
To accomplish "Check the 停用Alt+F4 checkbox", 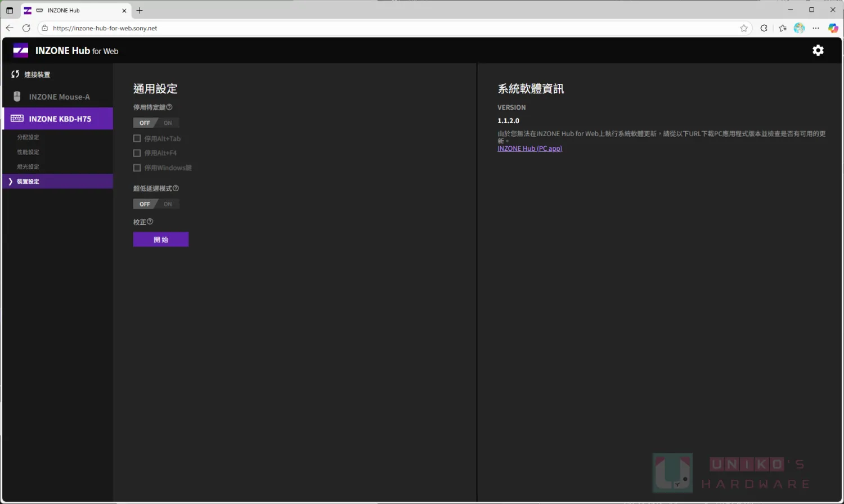I will click(x=137, y=153).
